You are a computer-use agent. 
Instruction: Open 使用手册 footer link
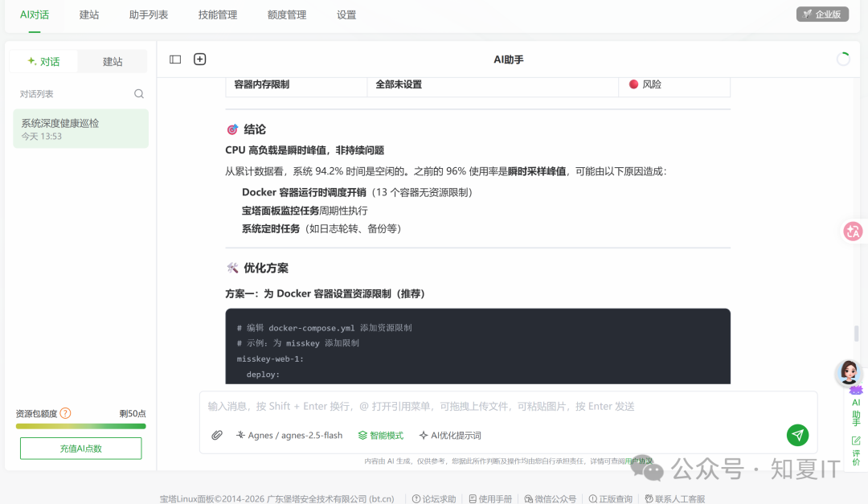(x=490, y=498)
